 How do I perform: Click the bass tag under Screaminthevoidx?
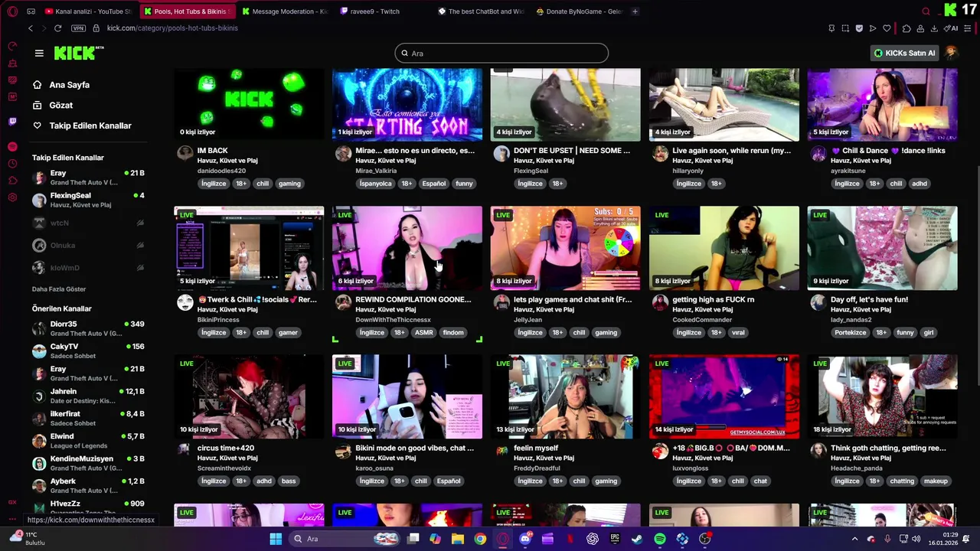(x=289, y=481)
